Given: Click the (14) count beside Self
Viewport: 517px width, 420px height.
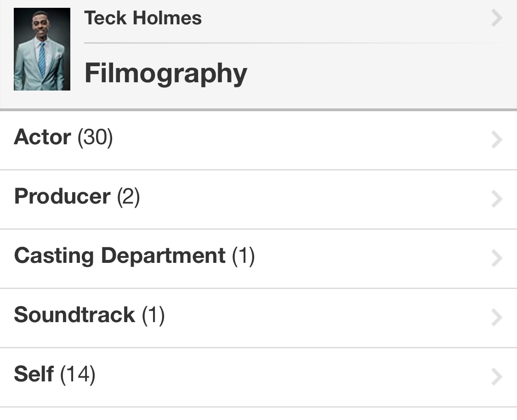Looking at the screenshot, I should pos(78,375).
